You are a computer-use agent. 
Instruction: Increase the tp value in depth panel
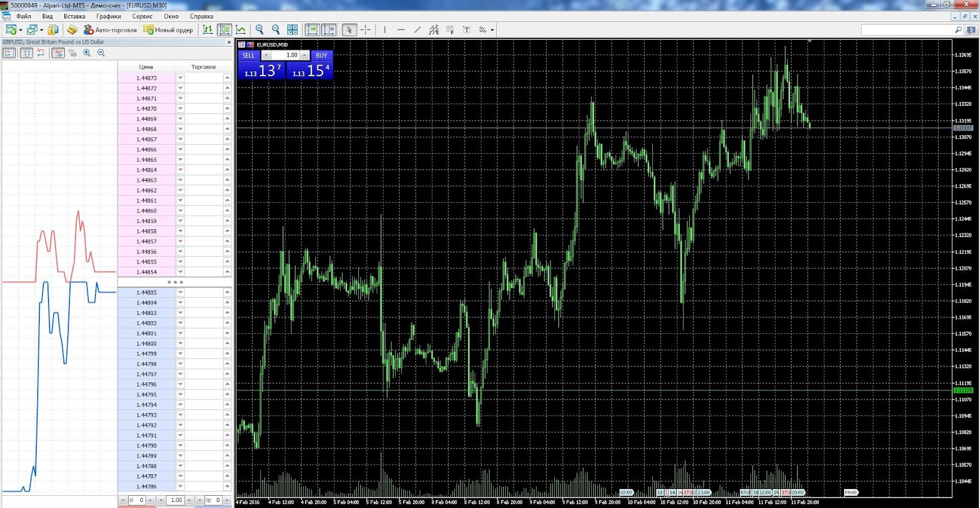227,500
